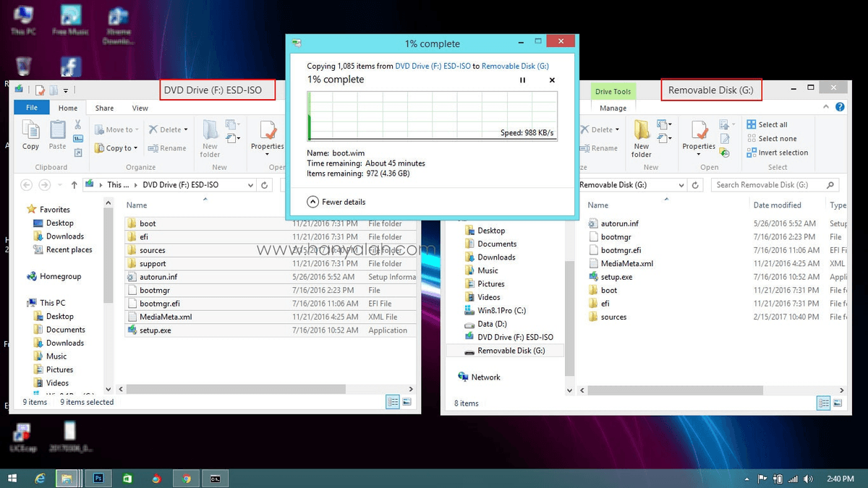Pause the file copy operation
The height and width of the screenshot is (488, 868).
[522, 80]
